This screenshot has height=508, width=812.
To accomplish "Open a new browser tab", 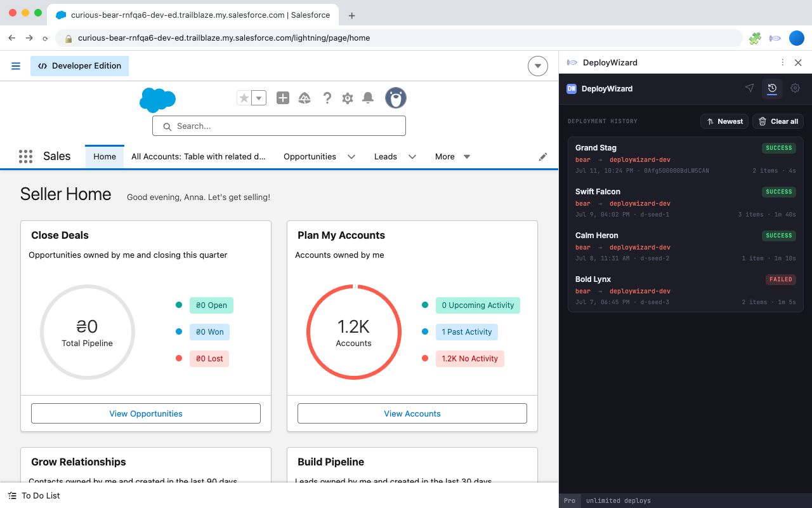I will tap(352, 15).
